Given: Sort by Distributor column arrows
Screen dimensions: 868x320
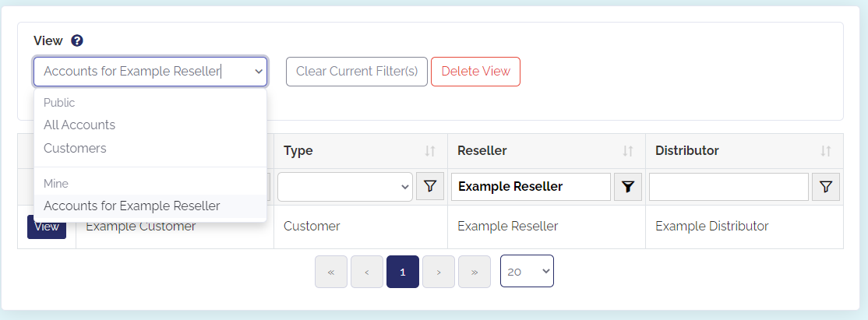Looking at the screenshot, I should pyautogui.click(x=826, y=150).
